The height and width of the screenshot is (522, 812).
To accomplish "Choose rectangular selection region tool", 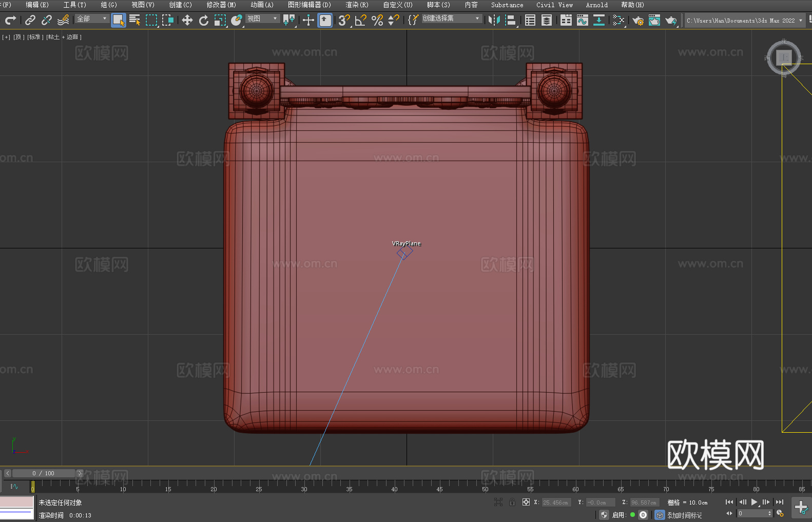I will 151,20.
